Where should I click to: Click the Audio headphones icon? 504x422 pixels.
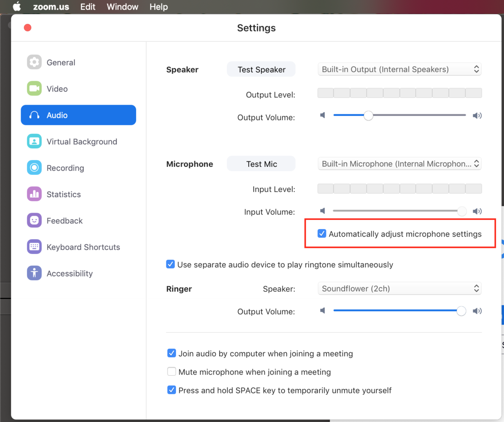pos(34,115)
